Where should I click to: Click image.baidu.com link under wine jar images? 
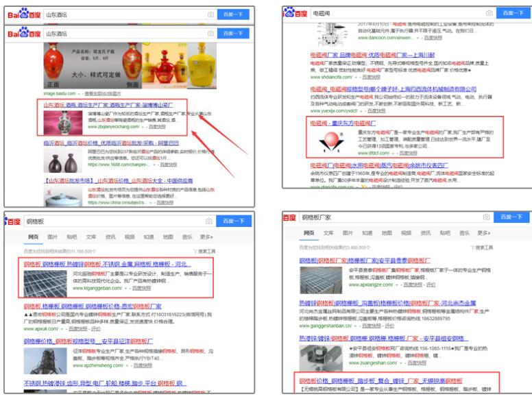tap(60, 93)
